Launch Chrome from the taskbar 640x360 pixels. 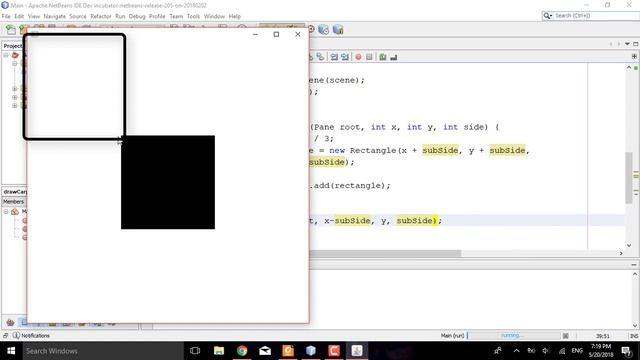click(x=242, y=351)
